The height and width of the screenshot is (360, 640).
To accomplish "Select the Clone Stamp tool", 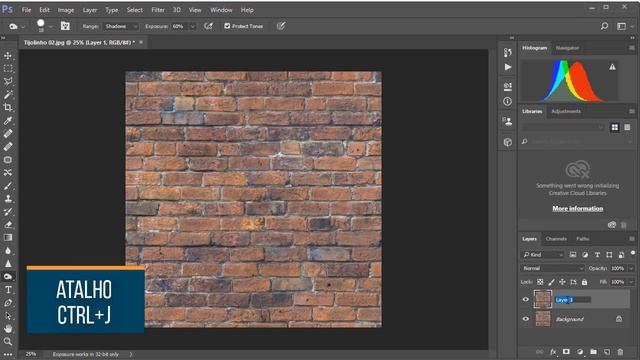I will (x=8, y=199).
